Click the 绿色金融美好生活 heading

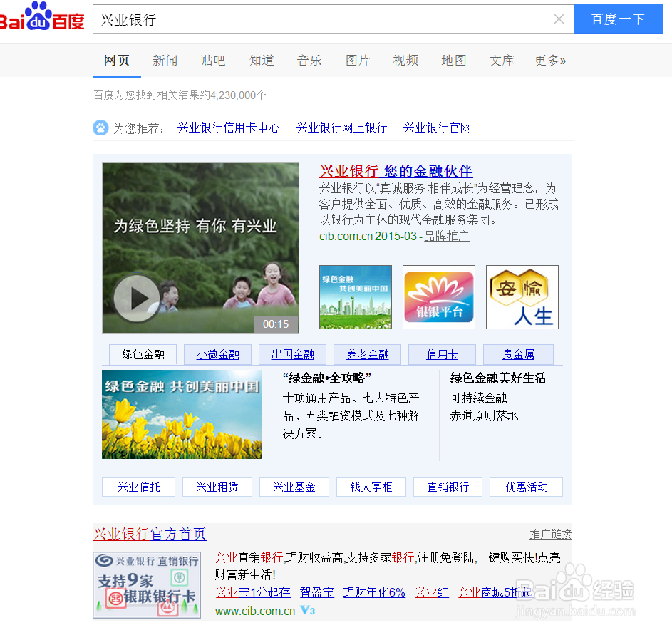(498, 378)
